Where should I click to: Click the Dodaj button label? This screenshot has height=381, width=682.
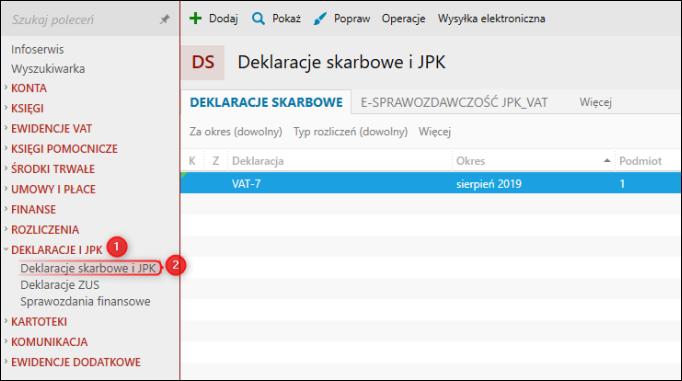[224, 19]
